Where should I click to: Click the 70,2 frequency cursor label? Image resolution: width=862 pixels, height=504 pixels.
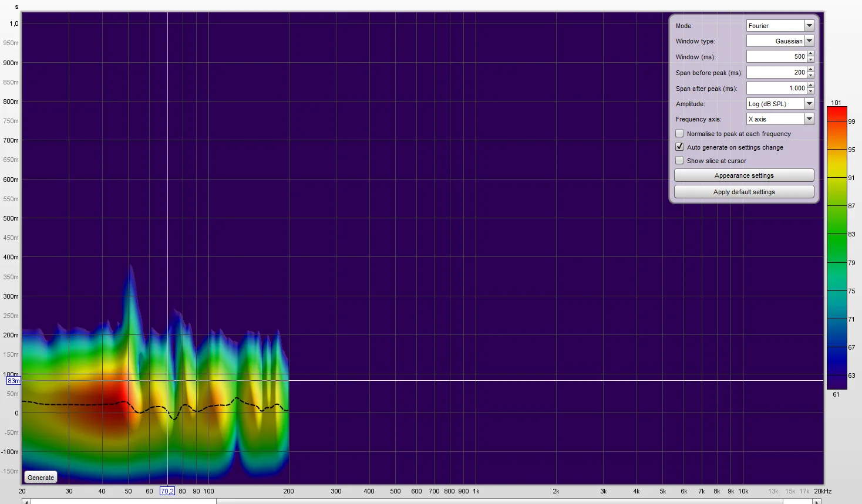167,491
